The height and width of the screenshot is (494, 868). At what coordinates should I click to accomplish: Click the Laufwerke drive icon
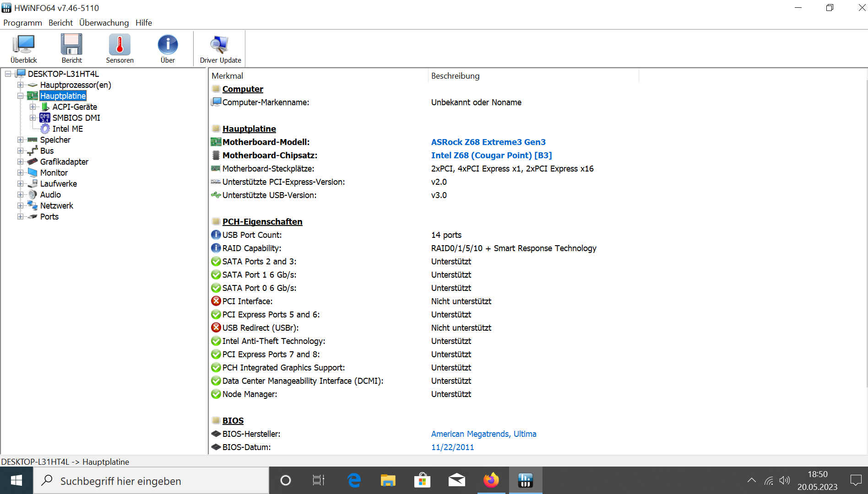tap(33, 184)
